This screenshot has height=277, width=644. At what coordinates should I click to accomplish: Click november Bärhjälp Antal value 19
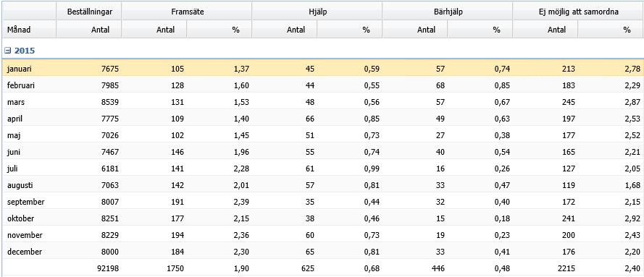[x=440, y=235]
